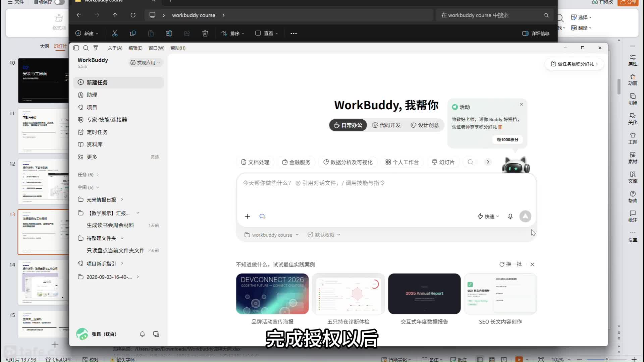
Task: Select the 设计创意 mode pill
Action: coord(425,125)
